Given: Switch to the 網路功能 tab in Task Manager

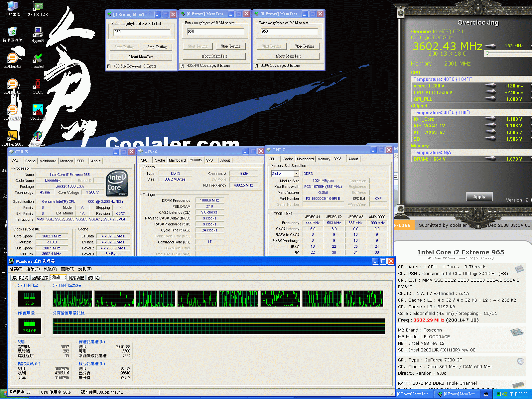Looking at the screenshot, I should point(76,278).
